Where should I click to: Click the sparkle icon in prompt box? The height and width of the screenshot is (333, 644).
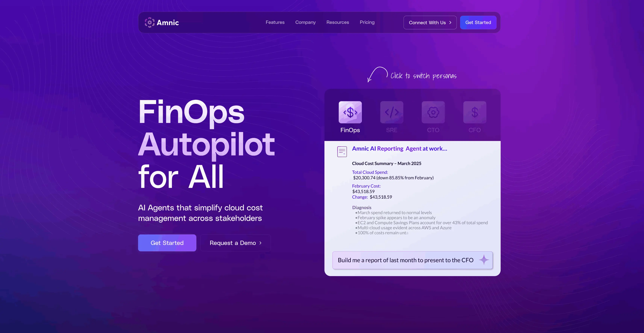484,260
